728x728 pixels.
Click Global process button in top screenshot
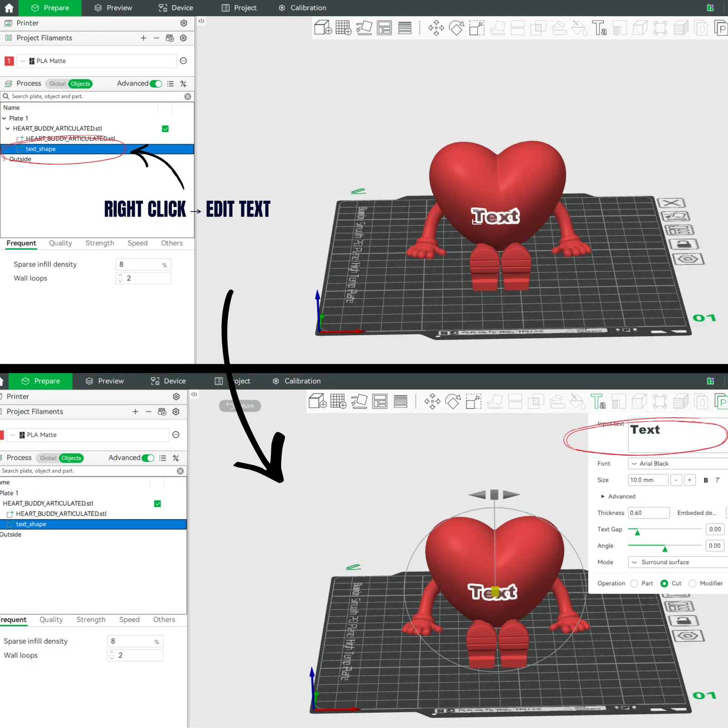click(x=57, y=84)
